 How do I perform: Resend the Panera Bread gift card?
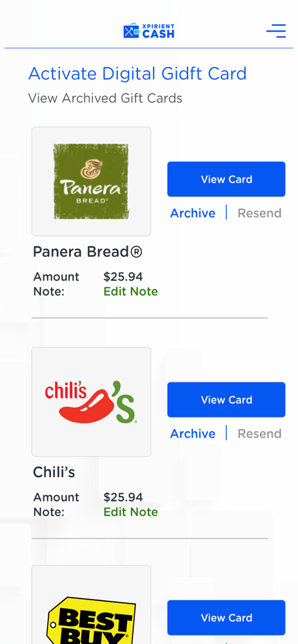[260, 213]
